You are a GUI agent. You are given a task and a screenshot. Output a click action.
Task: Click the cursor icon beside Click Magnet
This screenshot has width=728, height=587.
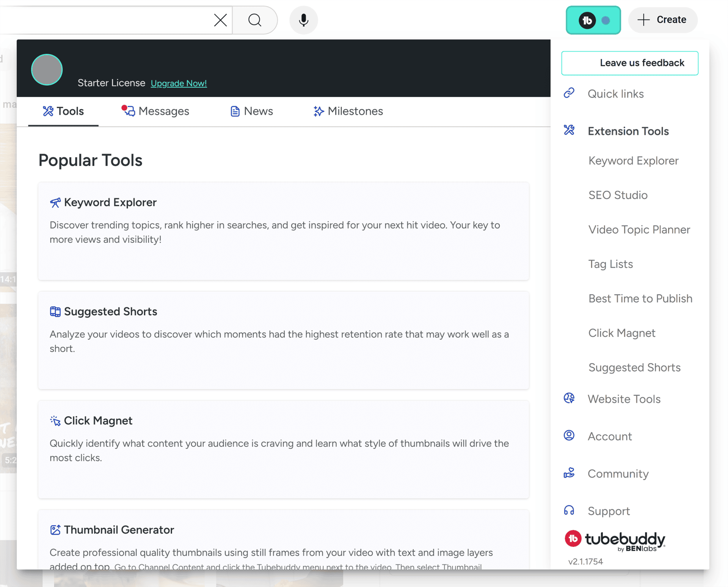[55, 421]
